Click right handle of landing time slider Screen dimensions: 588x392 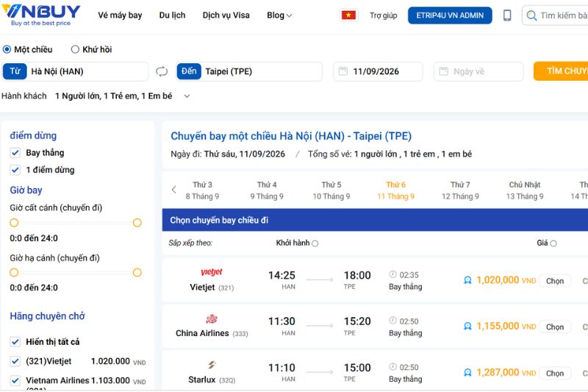point(137,272)
